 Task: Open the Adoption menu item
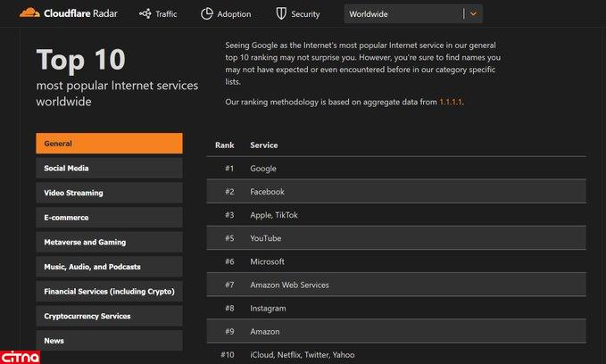point(234,14)
